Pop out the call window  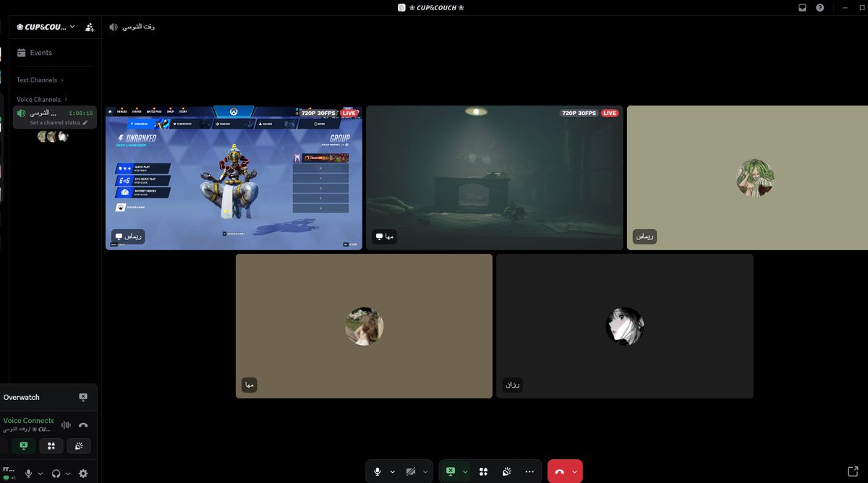[852, 471]
